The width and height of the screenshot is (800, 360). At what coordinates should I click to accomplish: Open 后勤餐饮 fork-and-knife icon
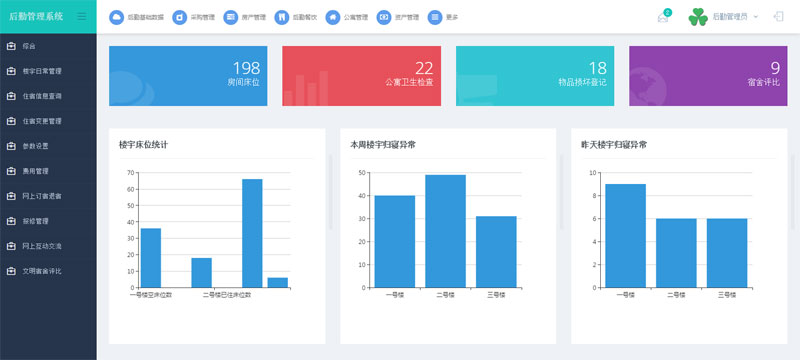point(282,17)
